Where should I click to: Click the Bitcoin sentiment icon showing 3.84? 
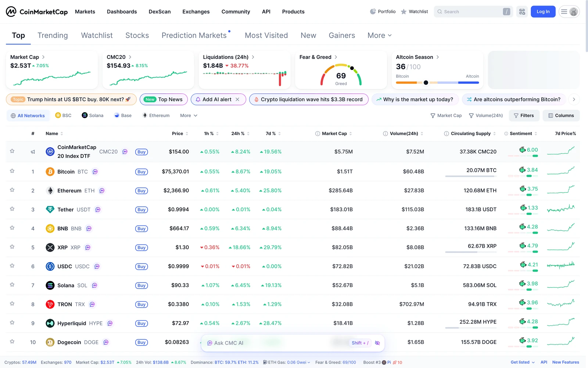(522, 170)
